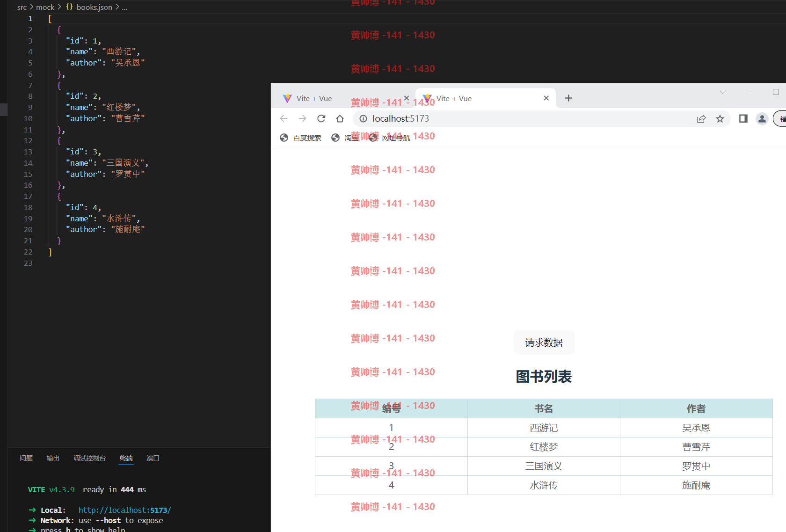The width and height of the screenshot is (786, 532).
Task: Open the tab search chevron
Action: pyautogui.click(x=723, y=92)
